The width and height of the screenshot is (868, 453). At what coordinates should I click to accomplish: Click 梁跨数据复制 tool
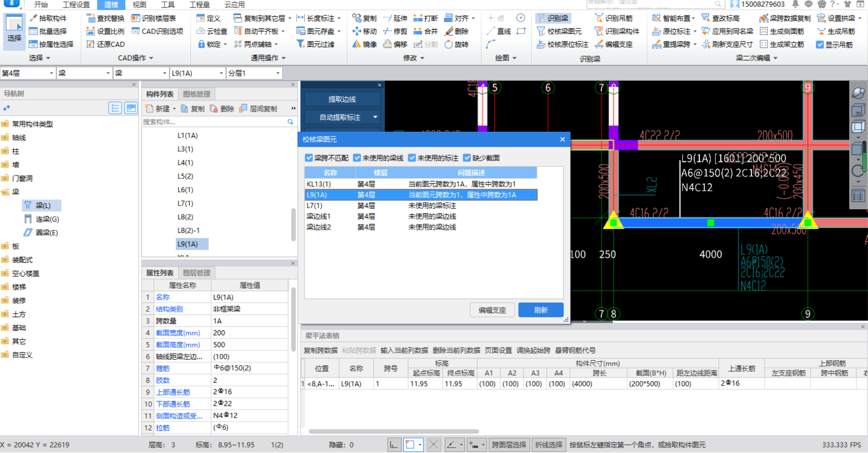(785, 18)
